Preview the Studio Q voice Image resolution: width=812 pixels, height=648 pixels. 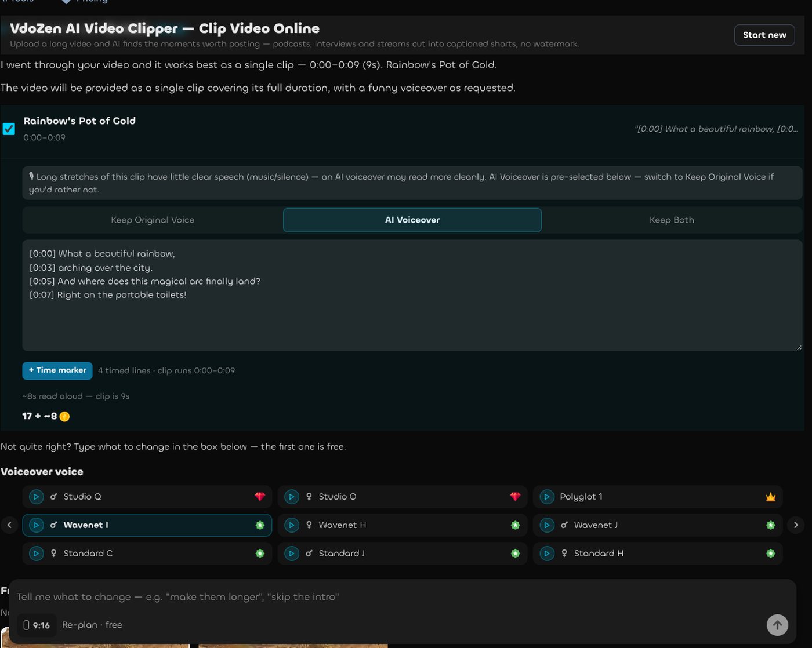click(36, 497)
